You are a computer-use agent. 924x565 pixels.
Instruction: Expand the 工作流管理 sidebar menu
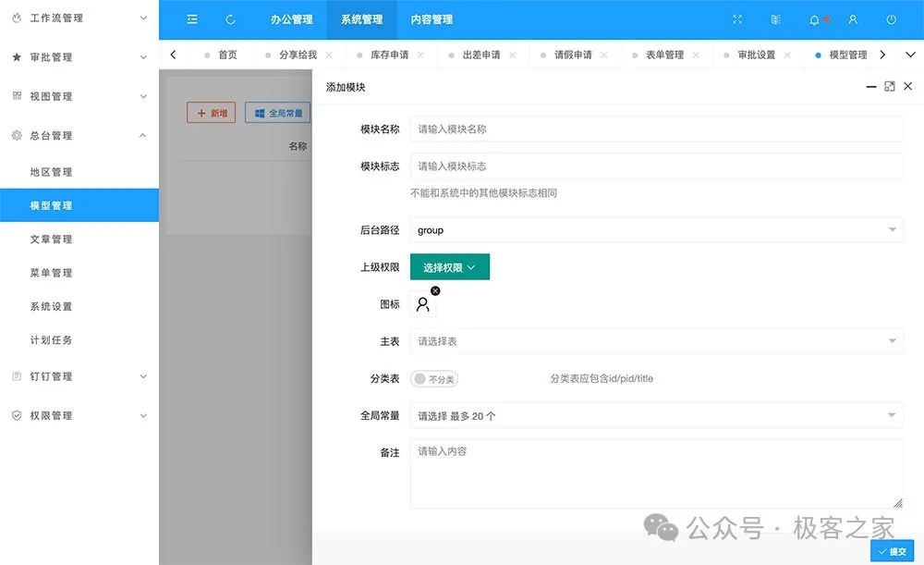(x=79, y=18)
